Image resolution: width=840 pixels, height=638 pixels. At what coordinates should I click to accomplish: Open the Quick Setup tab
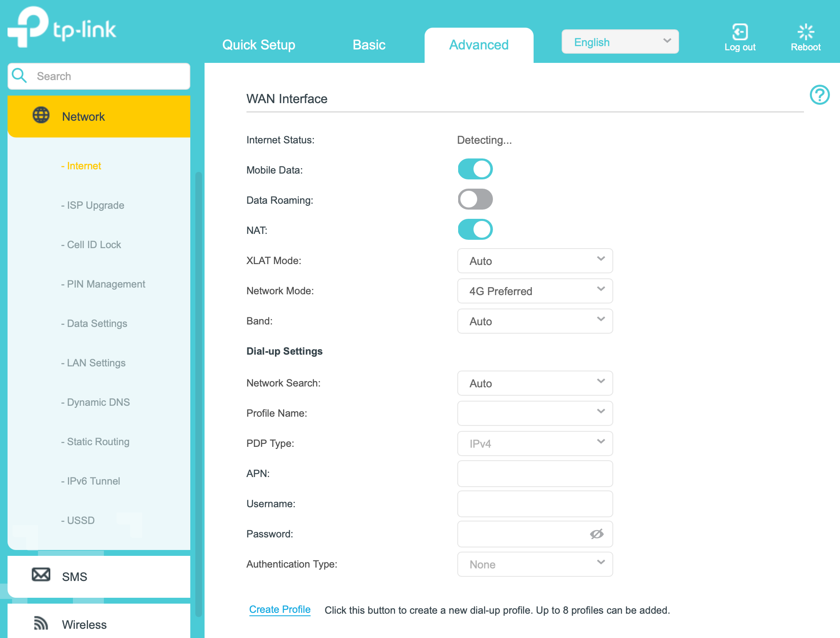coord(259,44)
